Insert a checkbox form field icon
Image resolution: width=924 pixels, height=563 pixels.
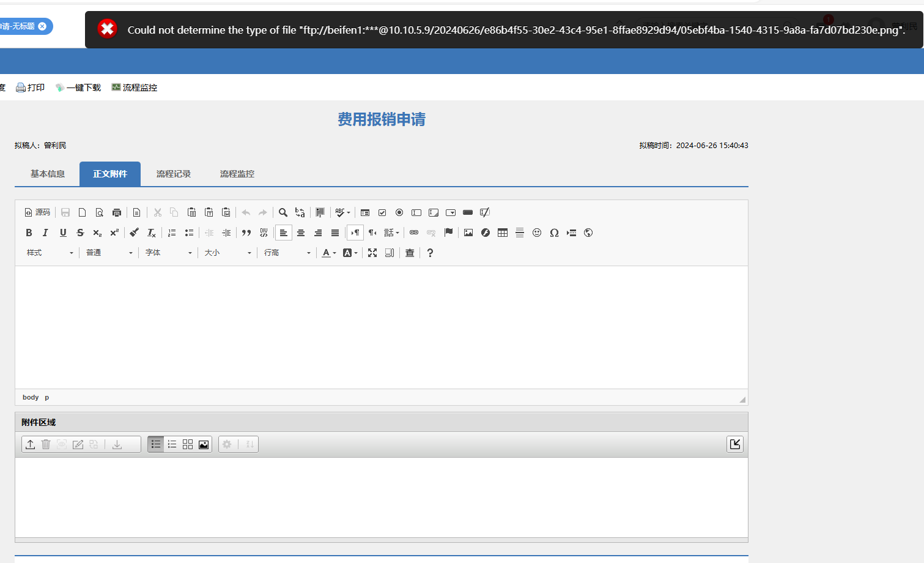pyautogui.click(x=382, y=212)
